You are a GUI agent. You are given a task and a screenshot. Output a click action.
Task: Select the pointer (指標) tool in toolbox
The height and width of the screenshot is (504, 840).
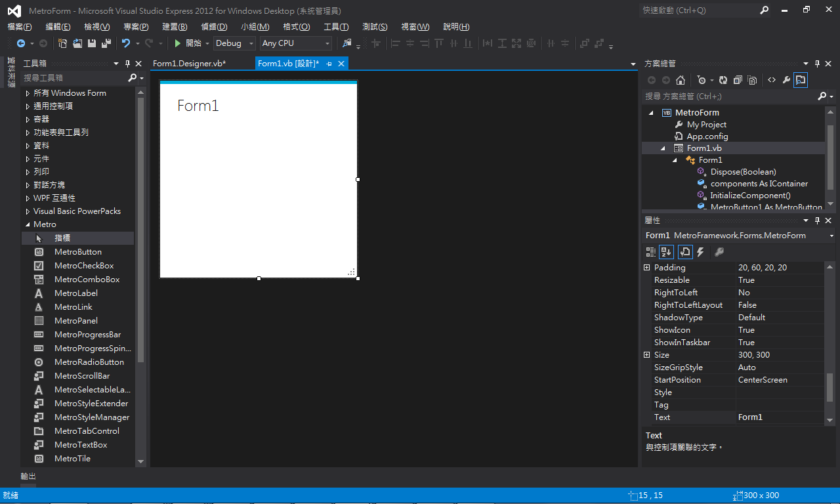click(77, 238)
